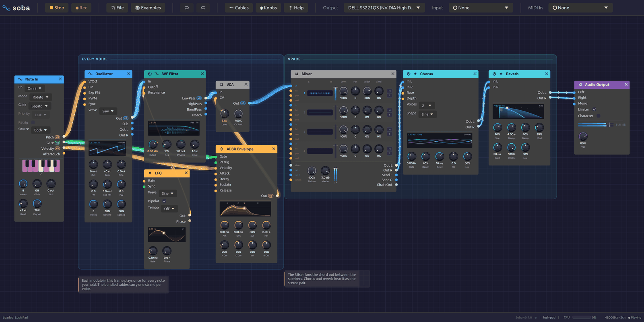The height and width of the screenshot is (322, 644).
Task: Open the Glide Legato dropdown
Action: (x=39, y=106)
